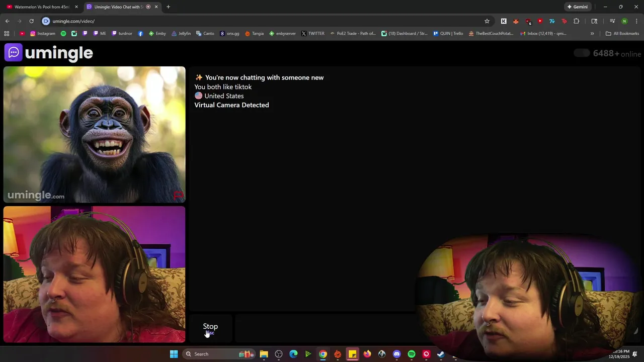Open the notification bell in system tray
Viewport: 644px width, 362px height.
click(x=635, y=354)
